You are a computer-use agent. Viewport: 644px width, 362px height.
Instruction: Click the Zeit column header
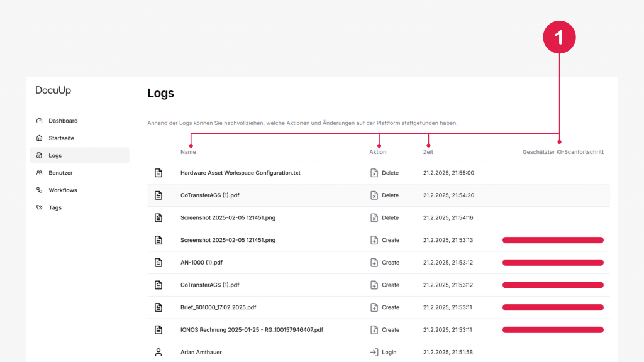(428, 152)
